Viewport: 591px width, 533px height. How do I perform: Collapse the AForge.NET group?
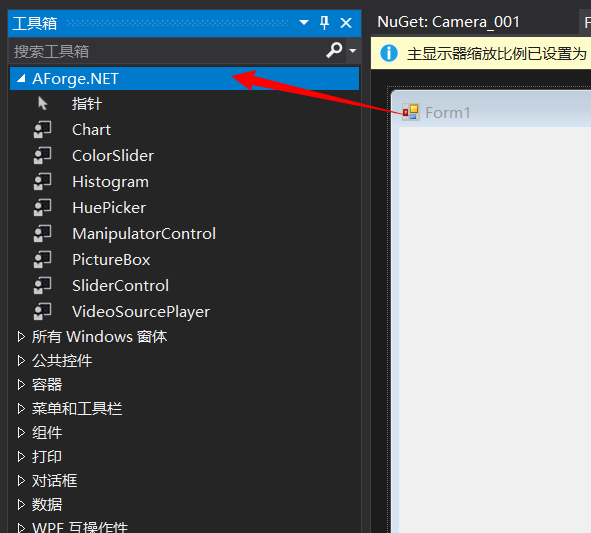21,78
